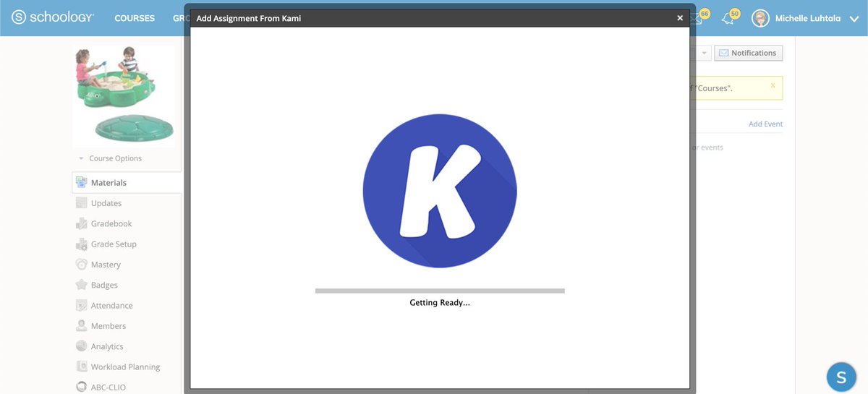Open Materials in the course sidebar
The width and height of the screenshot is (868, 394).
(x=127, y=183)
